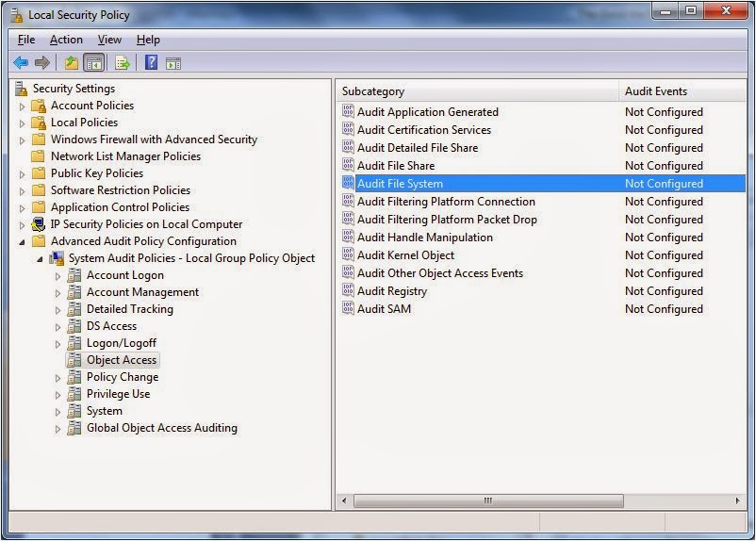
Task: Expand the Global Object Access Auditing arrow
Action: coord(58,429)
